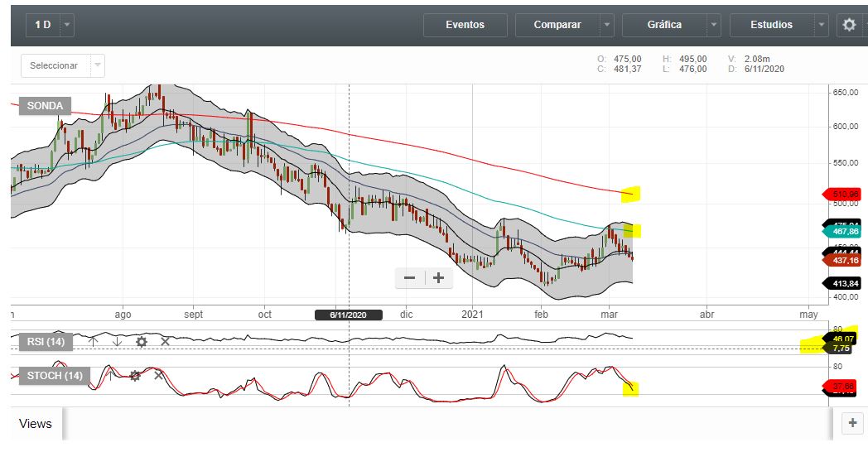Close the STOCH (14) indicator
Image resolution: width=868 pixels, height=452 pixels.
pyautogui.click(x=158, y=376)
